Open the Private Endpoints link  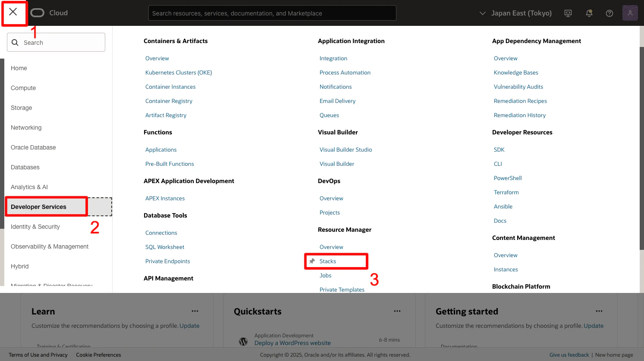tap(168, 261)
